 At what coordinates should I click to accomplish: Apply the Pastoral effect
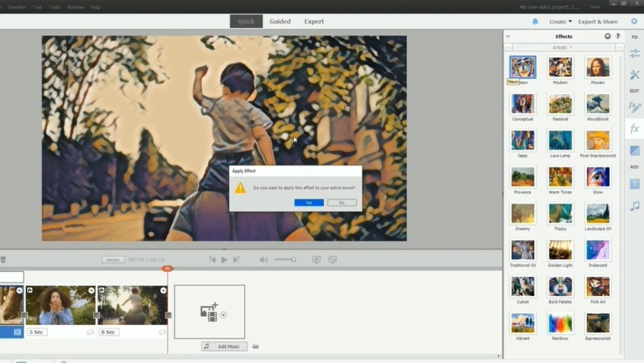[x=560, y=103]
